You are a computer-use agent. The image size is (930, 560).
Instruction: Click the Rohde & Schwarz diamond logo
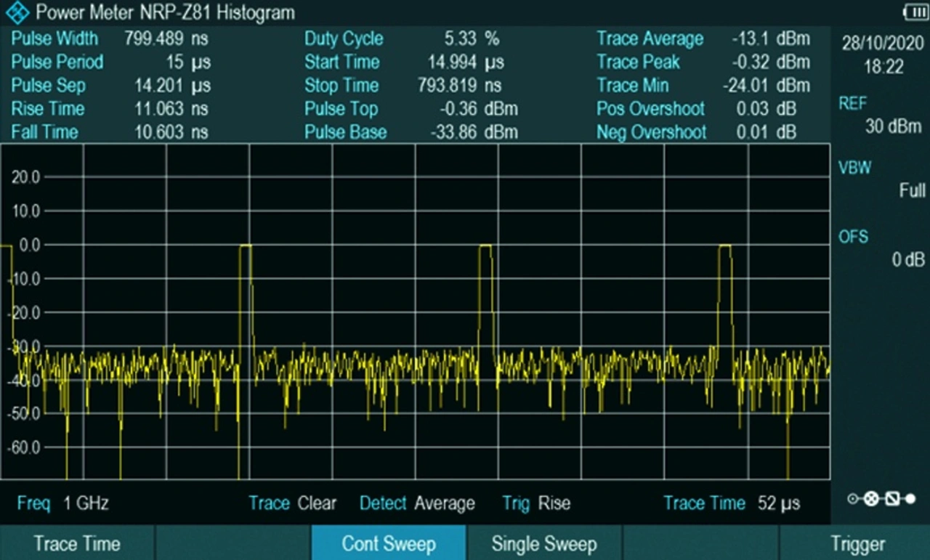pos(17,12)
